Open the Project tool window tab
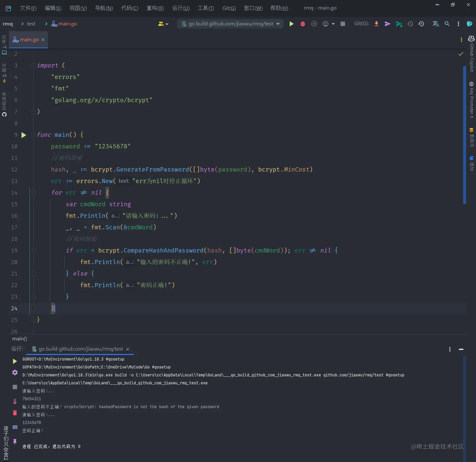Viewport: 476px width, 462px height. click(x=4, y=45)
